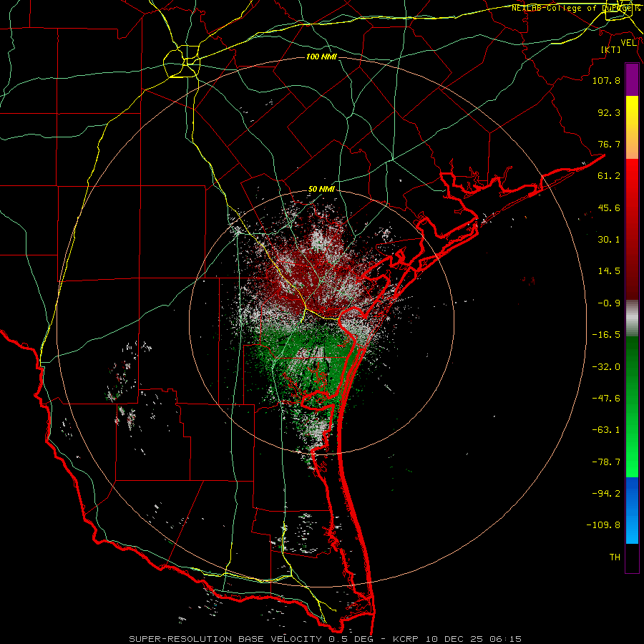The height and width of the screenshot is (644, 644).
Task: Click the 30.1 velocity scale value
Action: 609,240
